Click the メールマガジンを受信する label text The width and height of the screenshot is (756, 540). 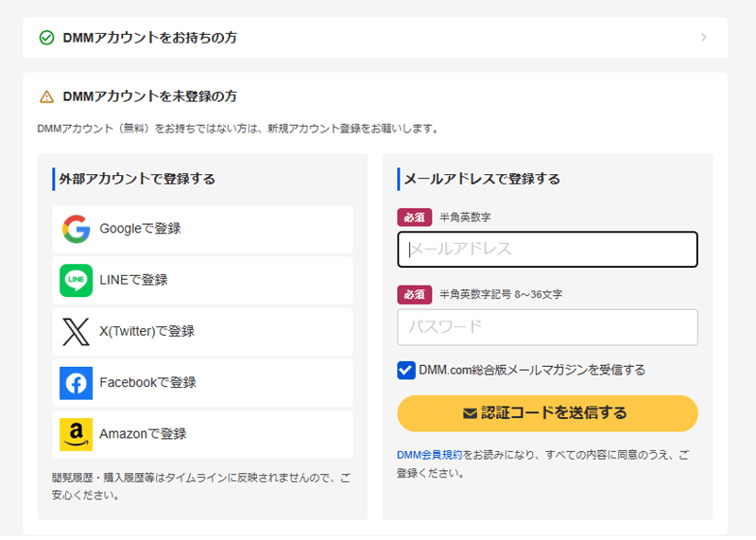click(532, 371)
